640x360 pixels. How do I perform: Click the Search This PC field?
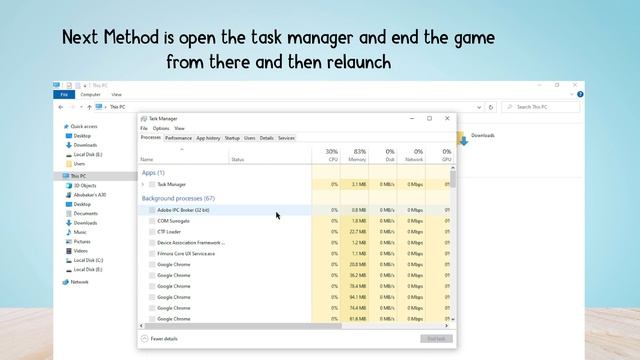tap(540, 107)
